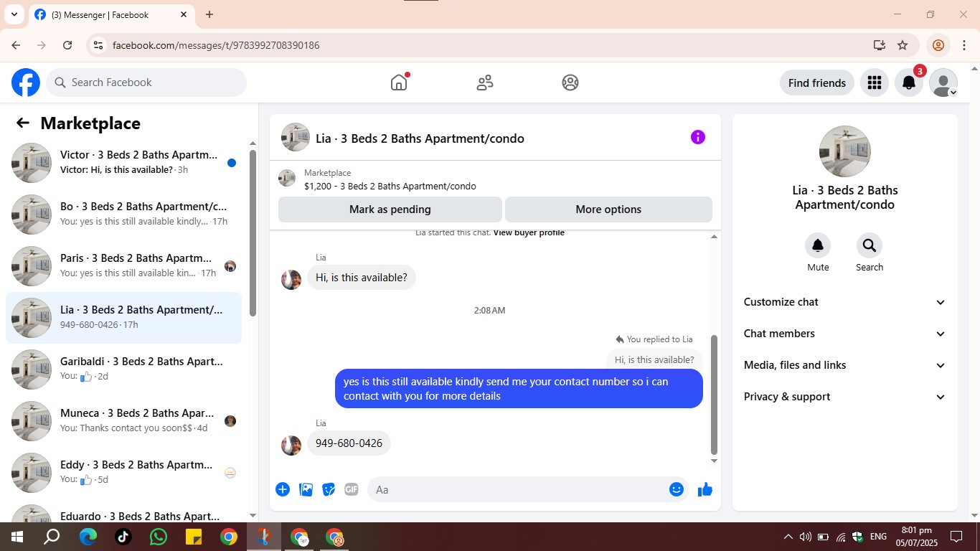Go to the Home feed icon

tap(399, 83)
